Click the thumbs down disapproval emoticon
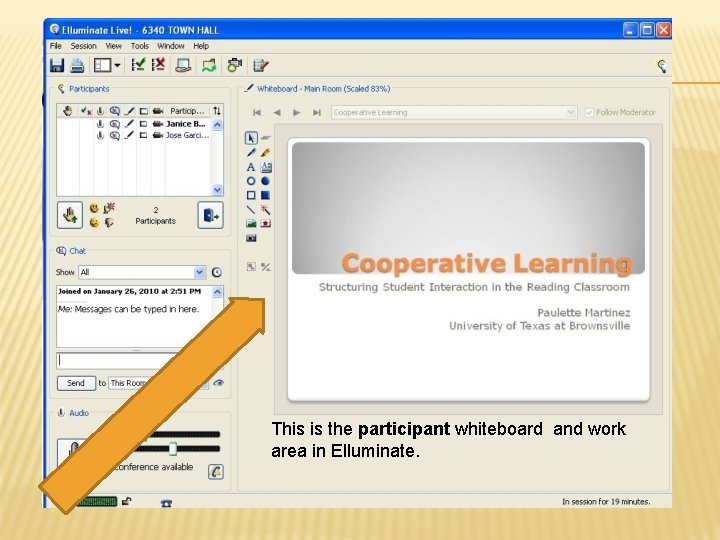 coord(109,223)
